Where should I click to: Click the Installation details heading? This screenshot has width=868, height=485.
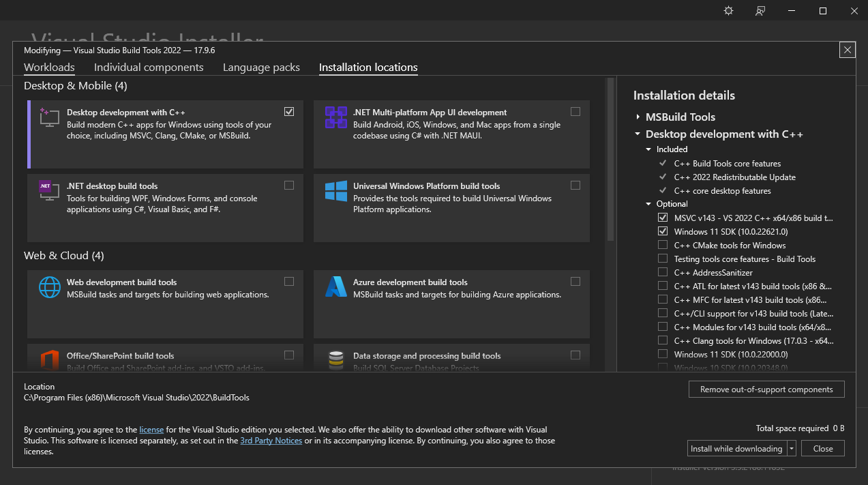tap(684, 95)
